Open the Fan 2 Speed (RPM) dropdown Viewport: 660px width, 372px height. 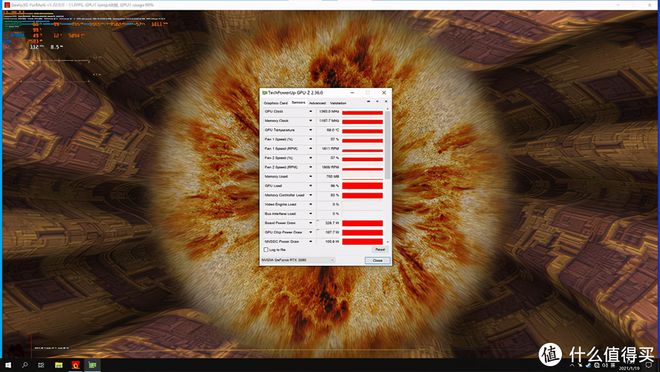[311, 167]
